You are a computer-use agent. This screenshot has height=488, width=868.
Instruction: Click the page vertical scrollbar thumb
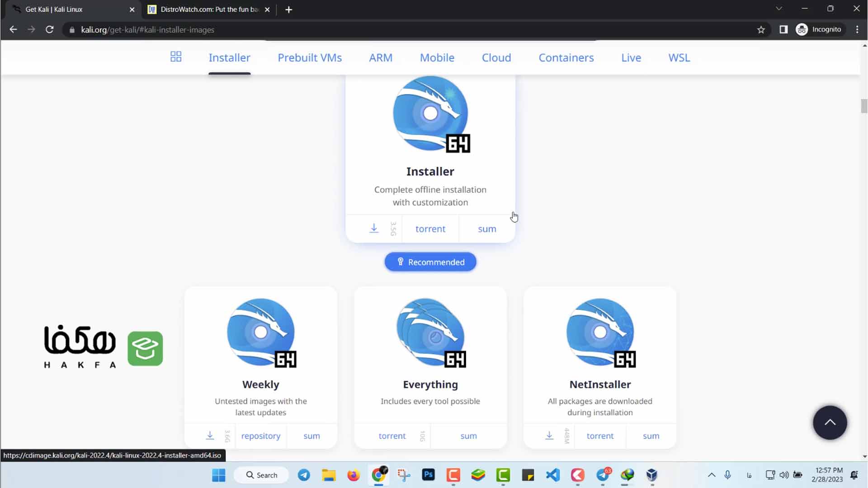[x=864, y=106]
